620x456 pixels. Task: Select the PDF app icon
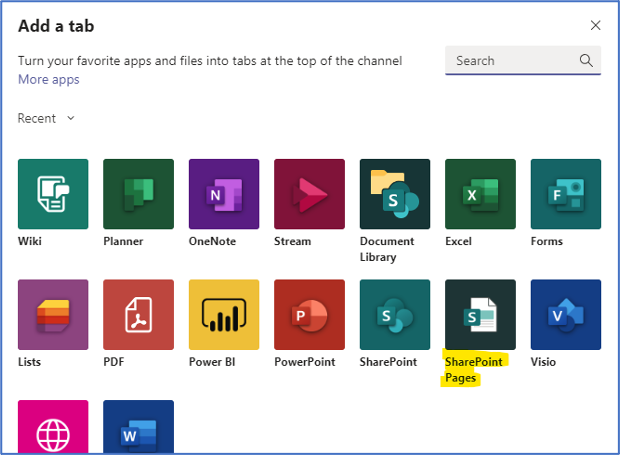pyautogui.click(x=138, y=314)
